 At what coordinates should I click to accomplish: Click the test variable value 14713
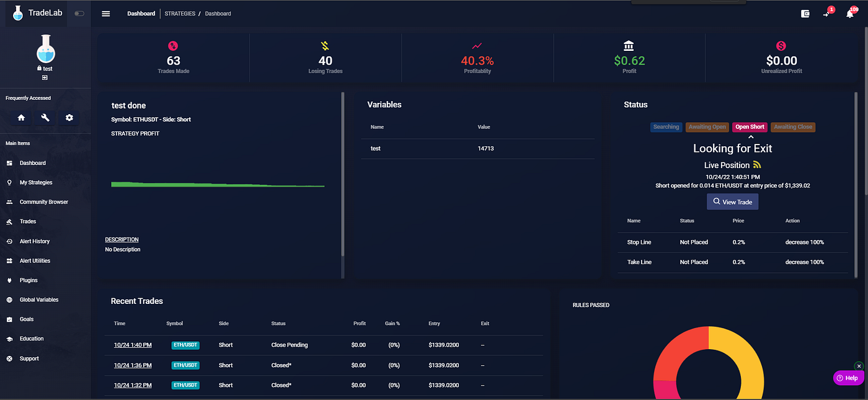485,148
